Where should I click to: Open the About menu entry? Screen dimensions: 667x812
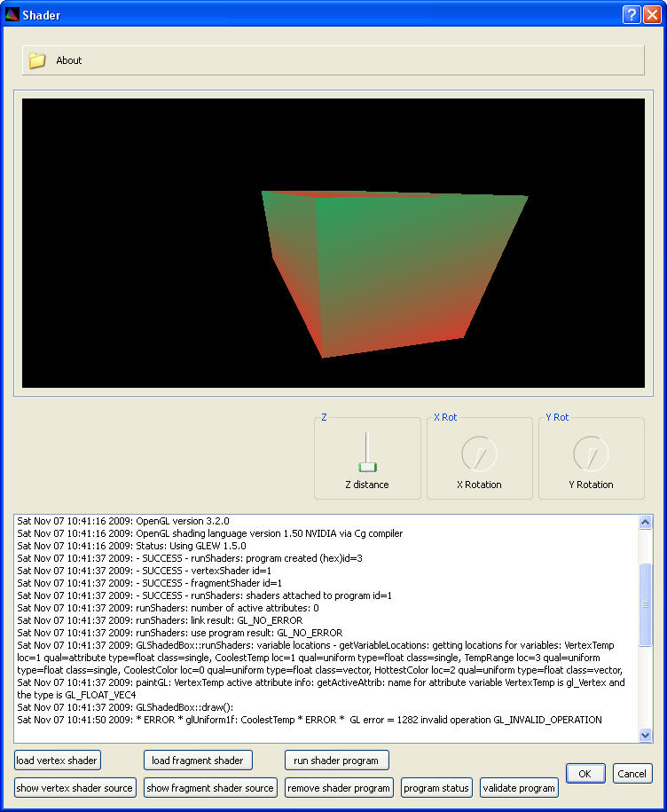(69, 60)
